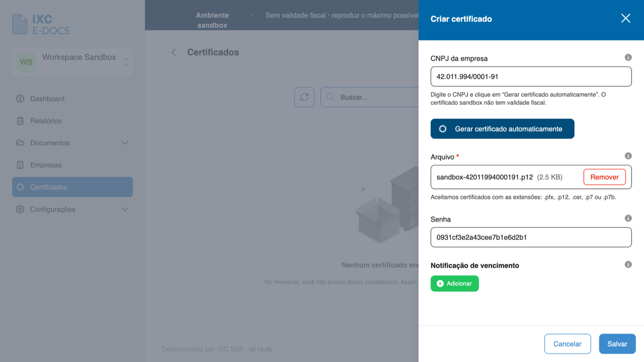Click the IXC E-DOCS logo
Viewport: 644px width, 362px height.
40,24
